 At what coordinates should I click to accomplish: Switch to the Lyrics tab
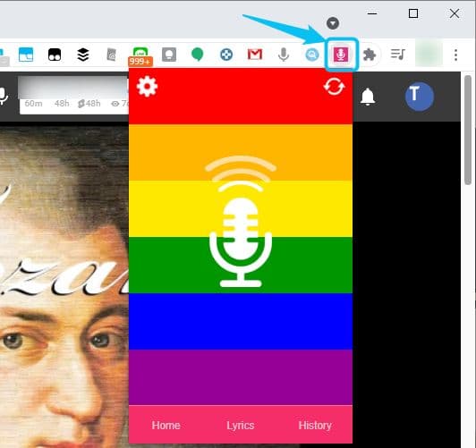[x=241, y=426]
